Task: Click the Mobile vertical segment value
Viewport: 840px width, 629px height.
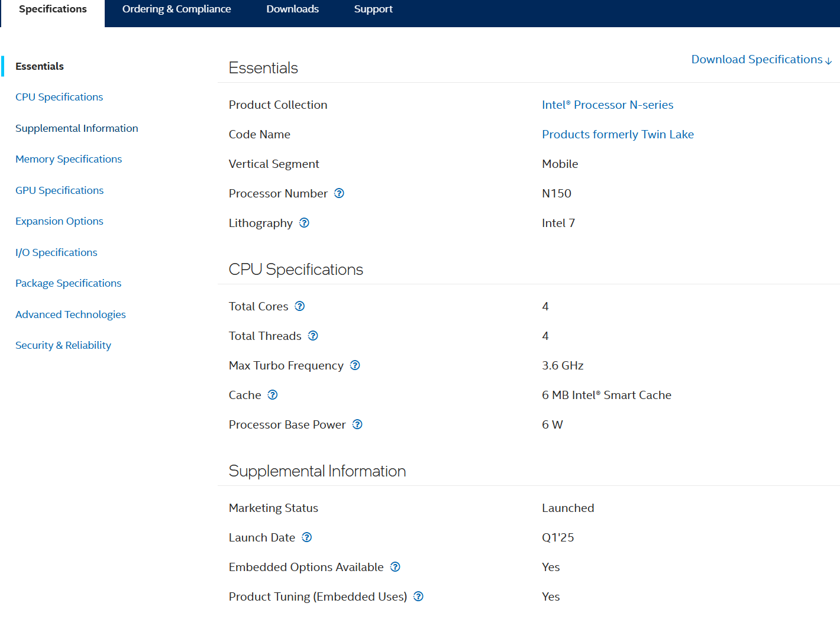Action: point(560,164)
